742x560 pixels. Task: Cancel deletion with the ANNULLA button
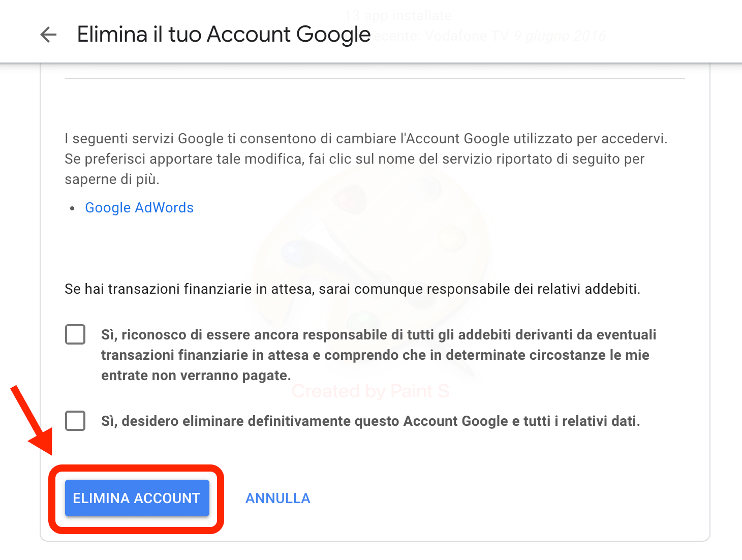point(278,499)
